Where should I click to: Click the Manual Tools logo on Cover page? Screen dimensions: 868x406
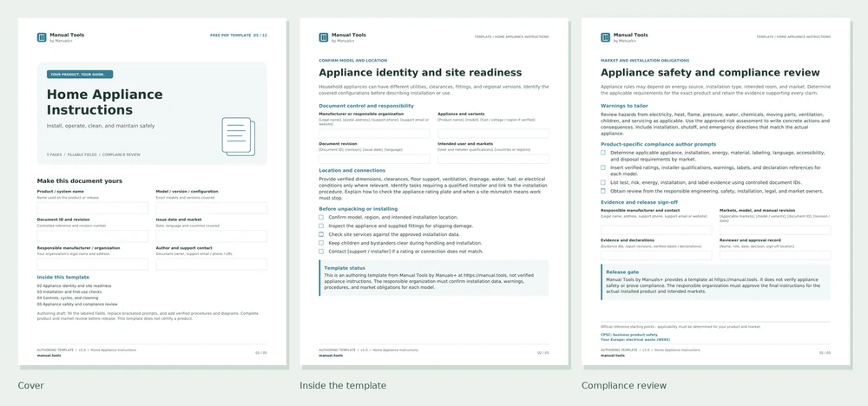pyautogui.click(x=42, y=37)
